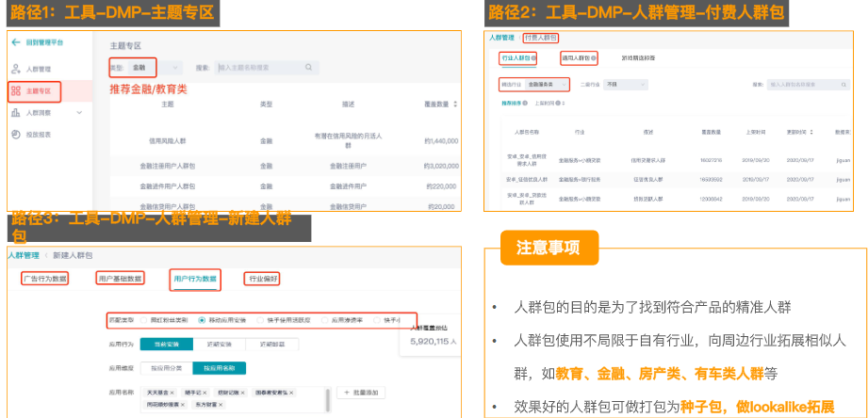Remove the 天天基金 tag with its x
868x418 pixels.
172,393
